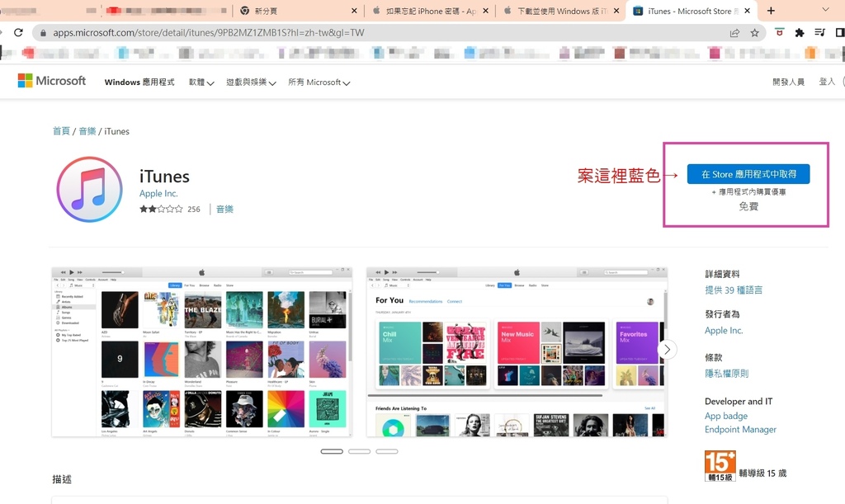
Task: Open the publisher Apple Inc. link in details
Action: [724, 331]
